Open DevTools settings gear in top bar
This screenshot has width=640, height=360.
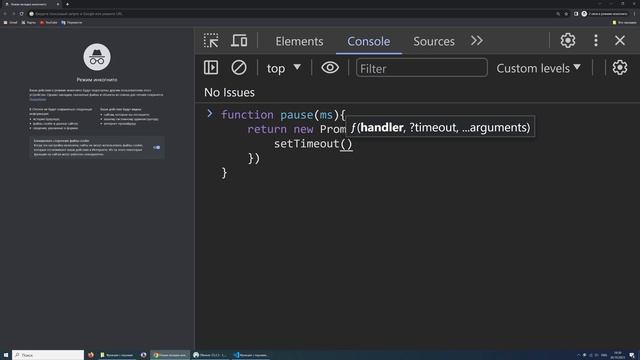click(568, 40)
